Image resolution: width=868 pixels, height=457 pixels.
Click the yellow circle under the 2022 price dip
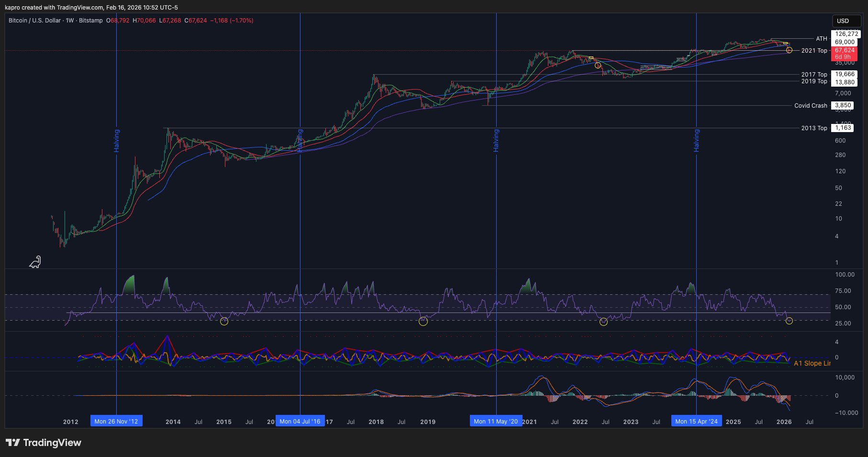click(x=597, y=65)
